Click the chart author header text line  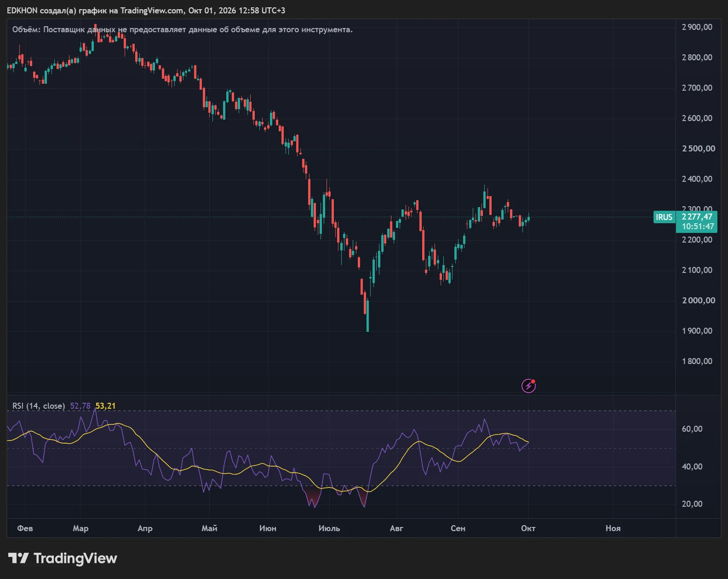pos(146,10)
